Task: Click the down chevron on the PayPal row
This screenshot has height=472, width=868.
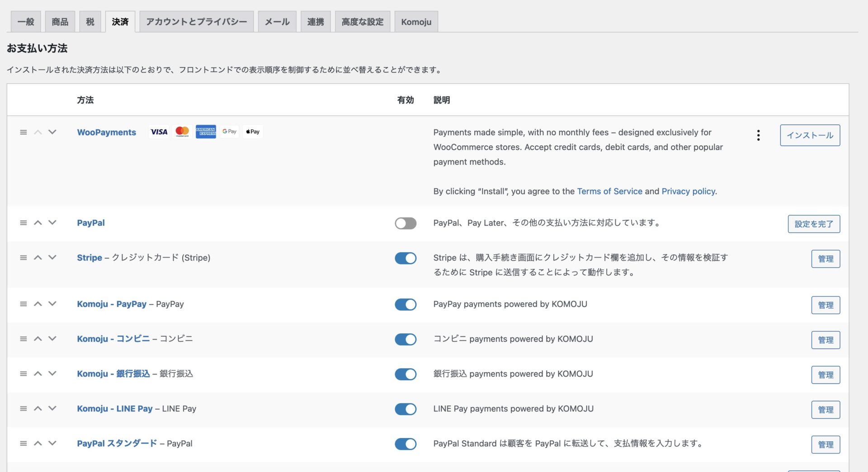Action: click(52, 223)
